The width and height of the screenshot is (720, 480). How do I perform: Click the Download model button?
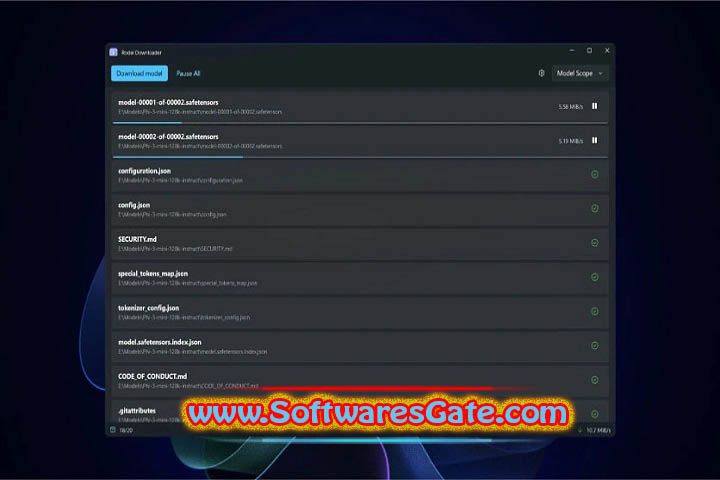click(x=139, y=73)
